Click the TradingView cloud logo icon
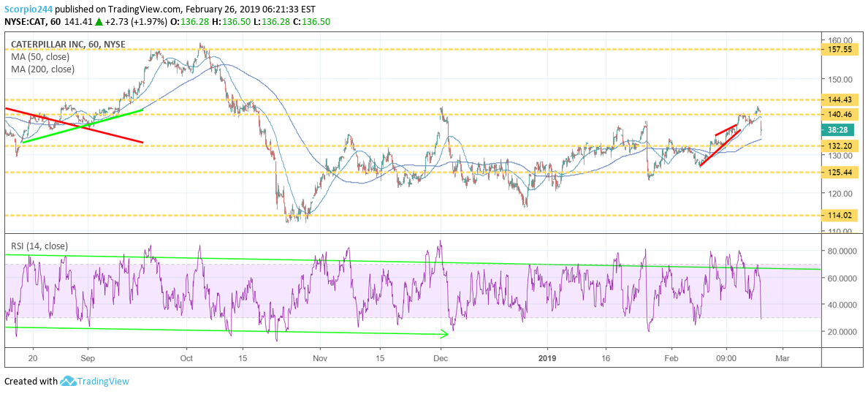Viewport: 868px width, 394px height. tap(67, 382)
